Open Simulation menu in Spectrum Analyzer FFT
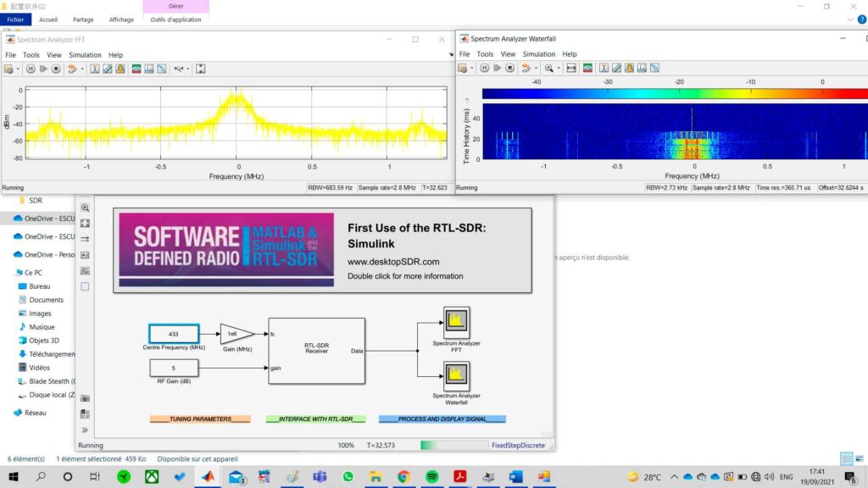The height and width of the screenshot is (488, 868). tap(85, 55)
